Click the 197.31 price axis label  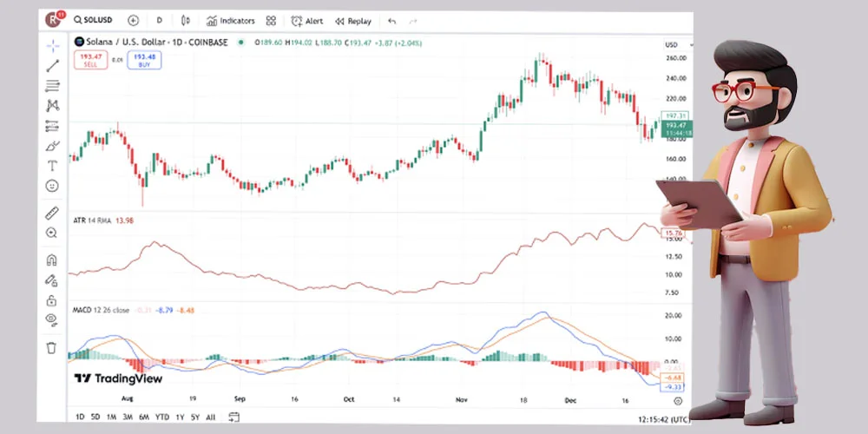click(676, 115)
